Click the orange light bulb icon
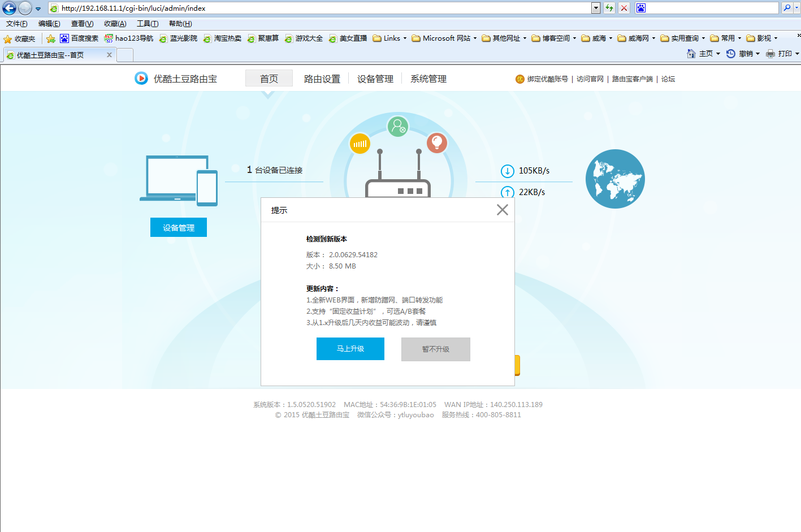The width and height of the screenshot is (801, 532). coord(437,142)
